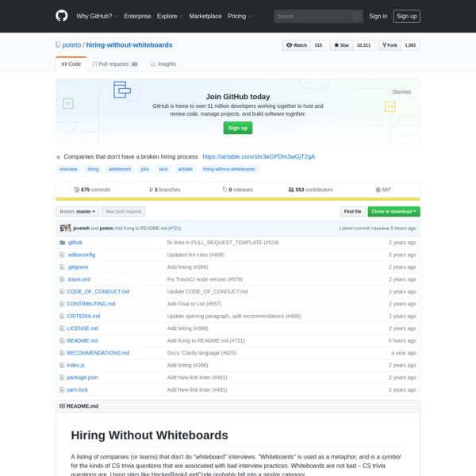This screenshot has height=476, width=476.
Task: Open CONTRIBUTING.md file
Action: coord(91,304)
